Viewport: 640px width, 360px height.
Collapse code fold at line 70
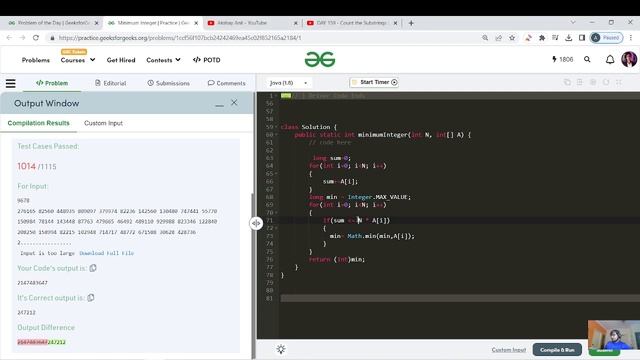[276, 213]
